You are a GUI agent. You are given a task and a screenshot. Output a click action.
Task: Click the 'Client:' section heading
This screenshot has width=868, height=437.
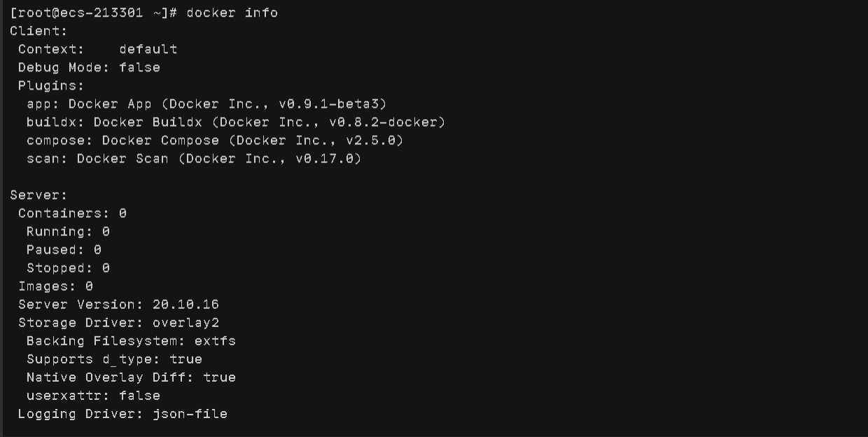(38, 31)
